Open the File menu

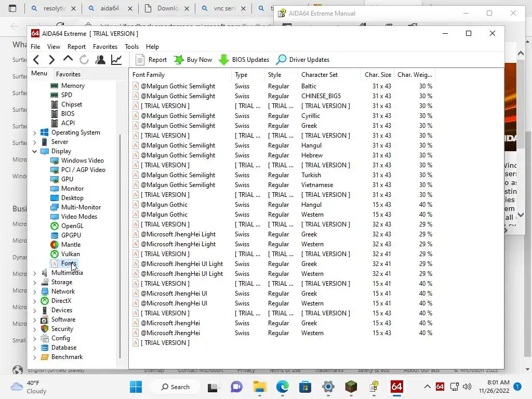pyautogui.click(x=35, y=47)
